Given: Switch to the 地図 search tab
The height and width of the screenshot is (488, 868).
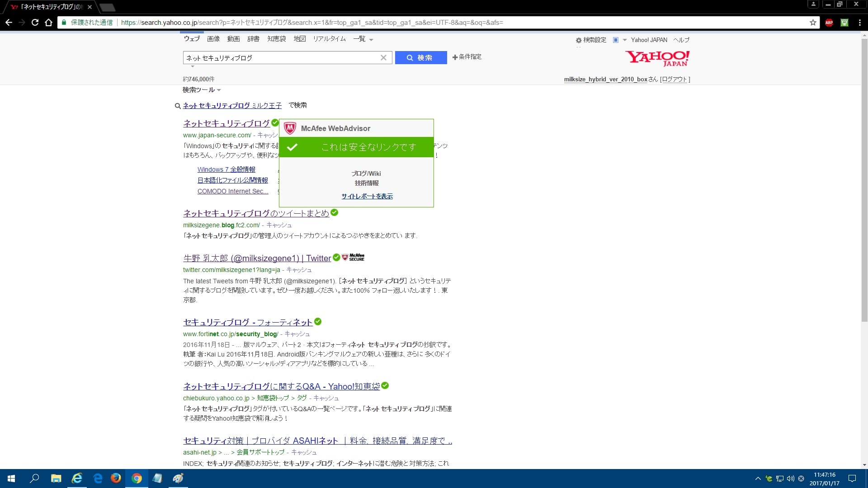Looking at the screenshot, I should (300, 39).
